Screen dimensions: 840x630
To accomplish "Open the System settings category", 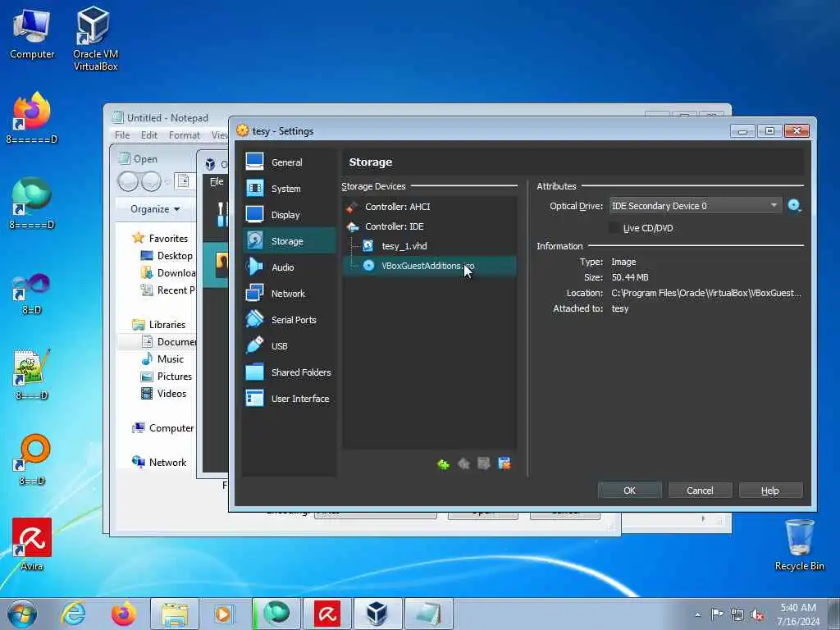I will pyautogui.click(x=290, y=189).
